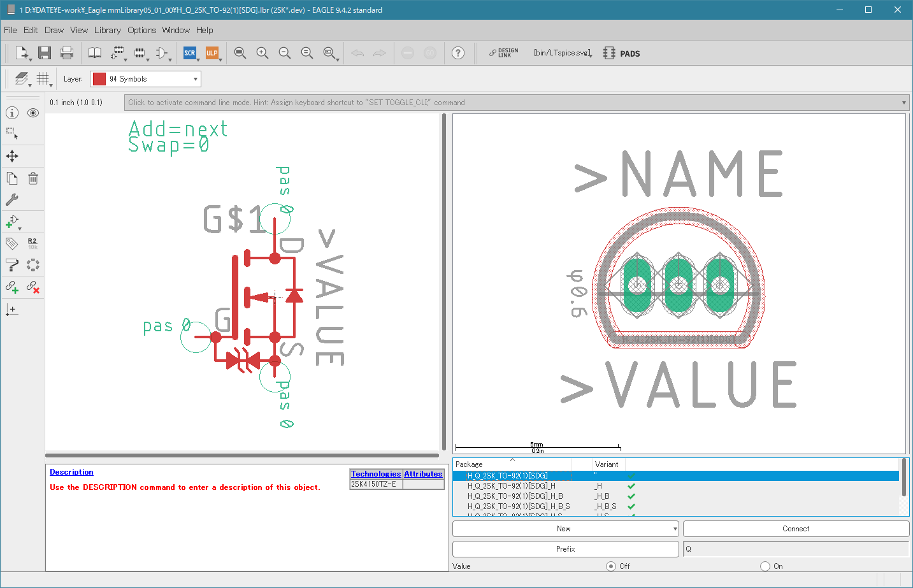Click the red layer color swatch
913x588 pixels.
coord(99,79)
